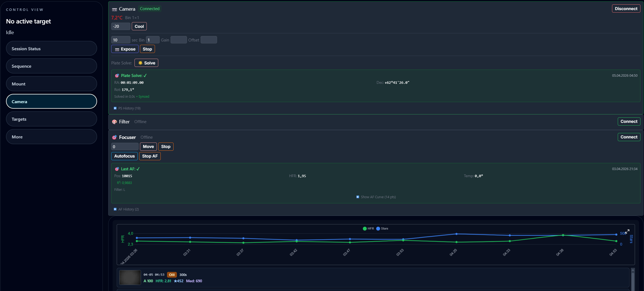This screenshot has width=644, height=291.
Task: Open the Session Status view
Action: coord(51,49)
